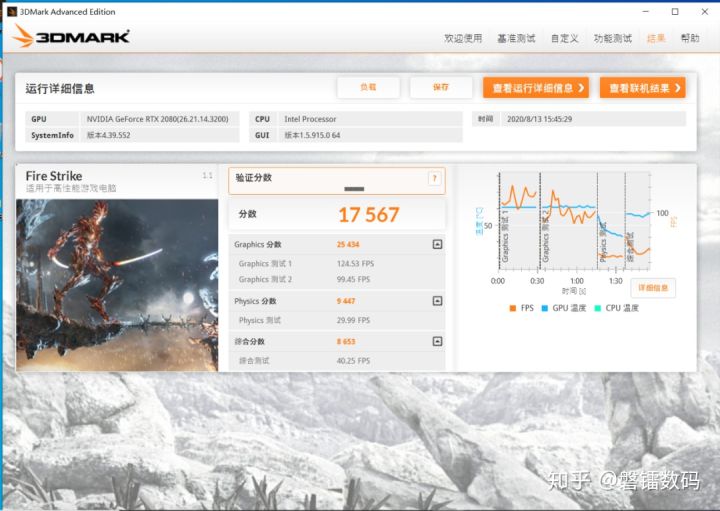Click Physics 测试 29.99 FPS value

click(x=353, y=320)
